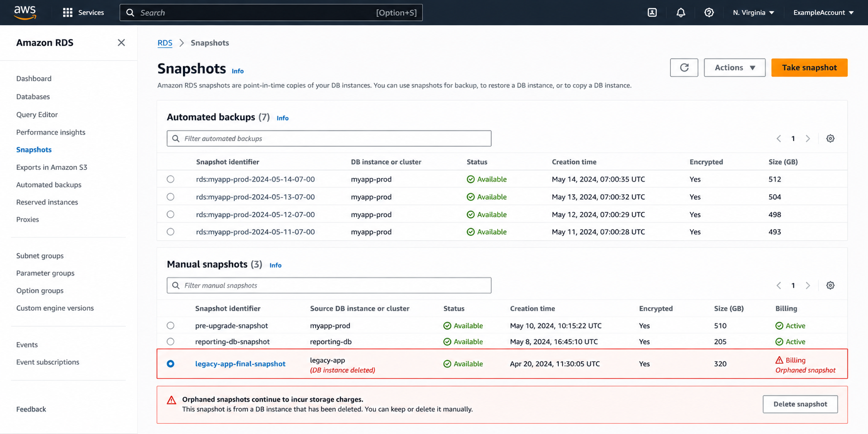This screenshot has width=868, height=434.
Task: Sort Manual snapshots by Size (GB) column
Action: coord(729,309)
